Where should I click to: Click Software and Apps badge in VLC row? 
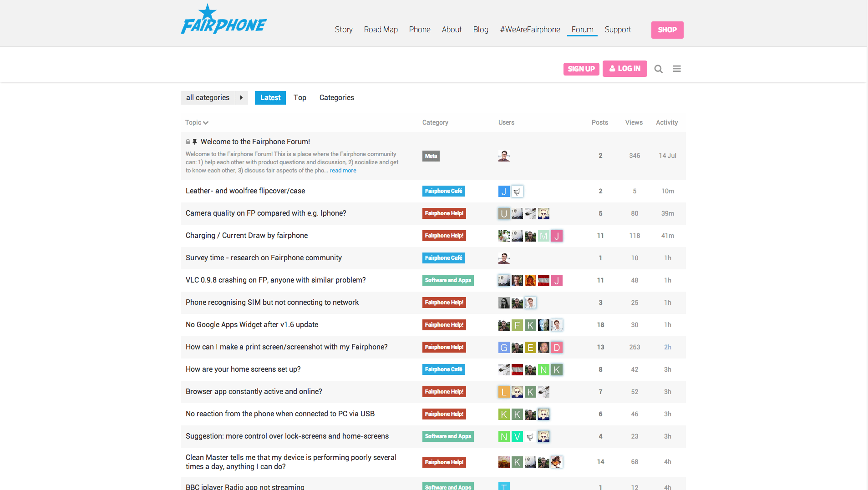(x=448, y=280)
